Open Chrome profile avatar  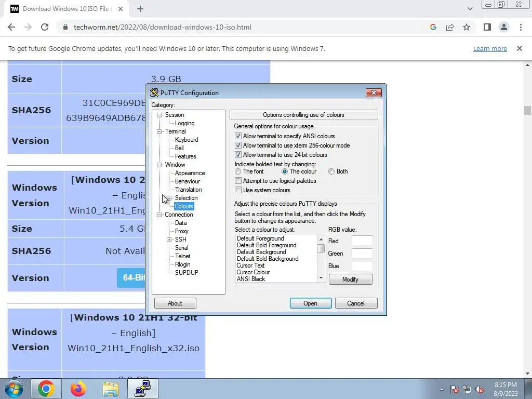point(504,27)
